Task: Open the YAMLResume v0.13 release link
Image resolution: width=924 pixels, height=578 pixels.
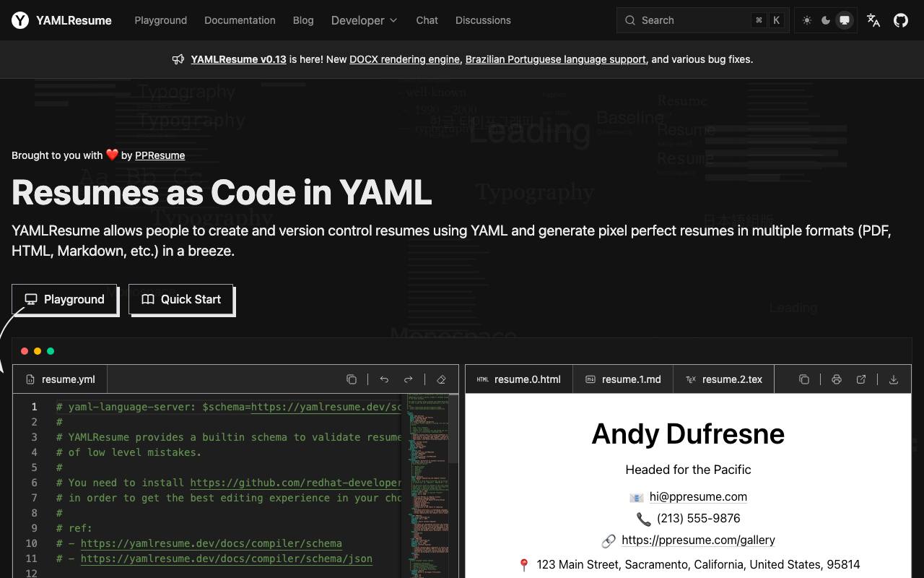Action: [x=239, y=59]
